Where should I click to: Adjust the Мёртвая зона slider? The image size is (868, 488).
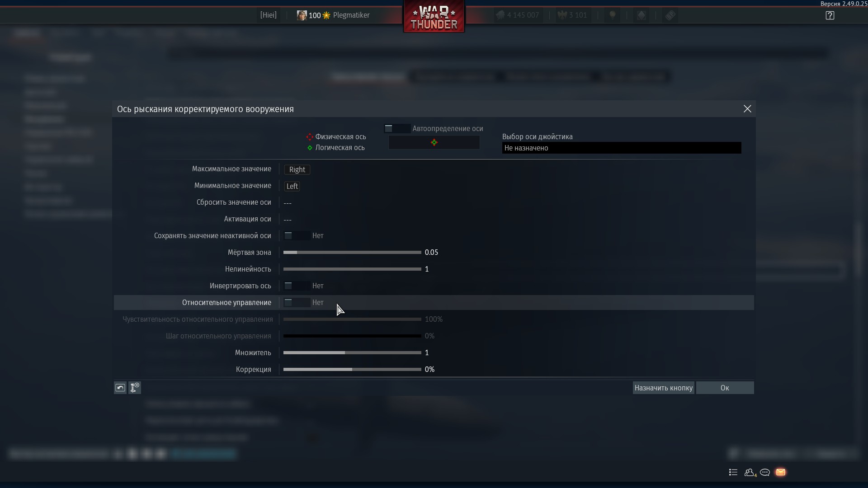(x=352, y=253)
